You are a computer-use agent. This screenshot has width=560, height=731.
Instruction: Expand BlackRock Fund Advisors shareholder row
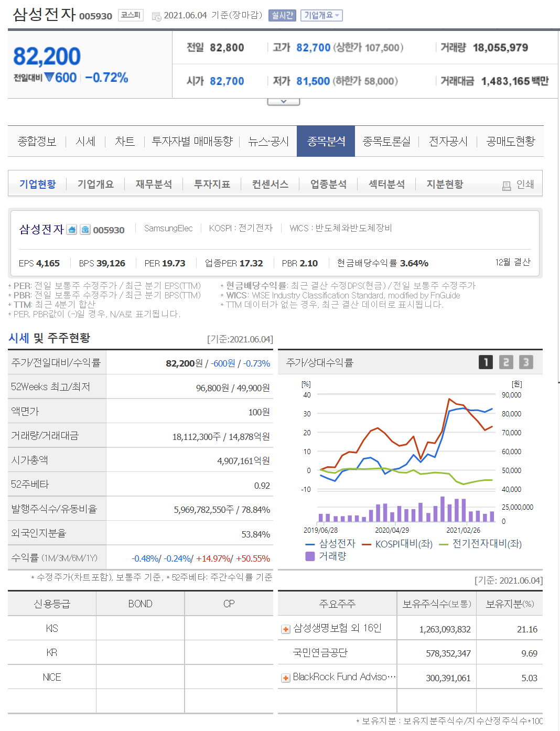point(286,678)
